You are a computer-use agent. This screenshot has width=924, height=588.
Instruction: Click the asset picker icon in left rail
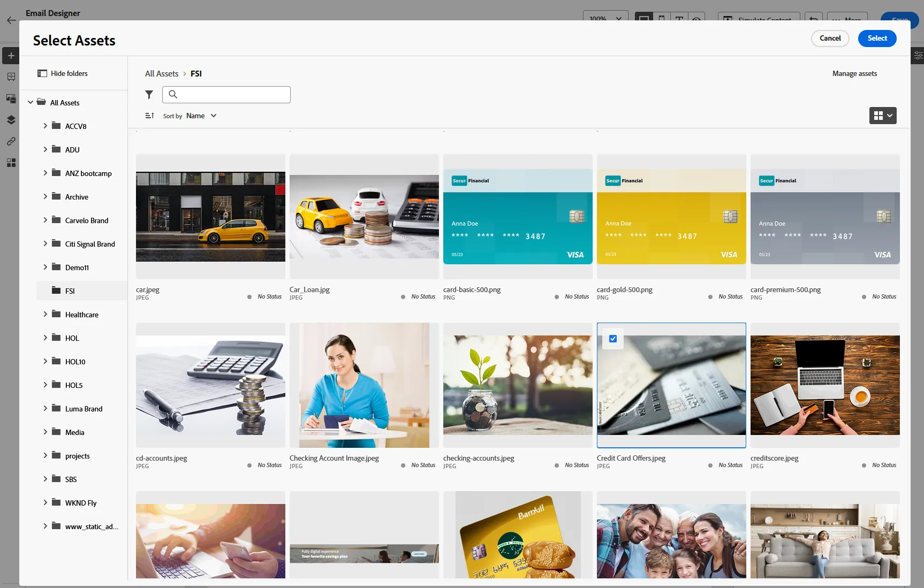(x=11, y=98)
